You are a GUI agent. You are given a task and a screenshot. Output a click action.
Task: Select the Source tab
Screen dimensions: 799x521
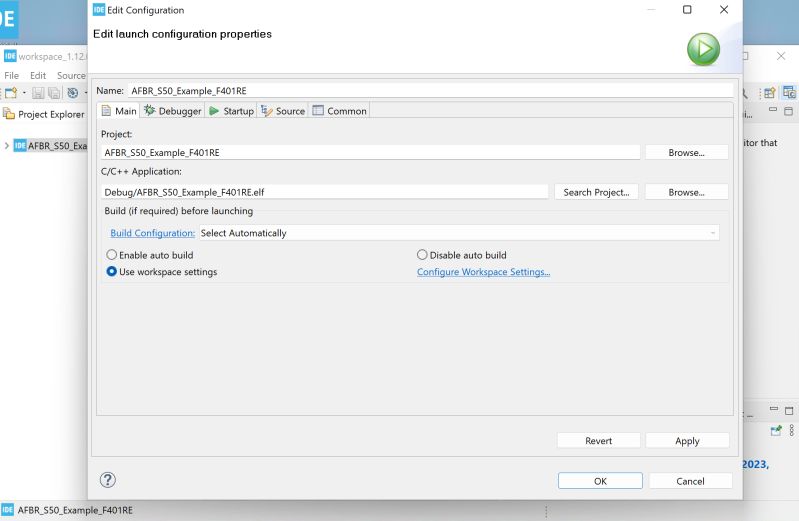[x=283, y=111]
